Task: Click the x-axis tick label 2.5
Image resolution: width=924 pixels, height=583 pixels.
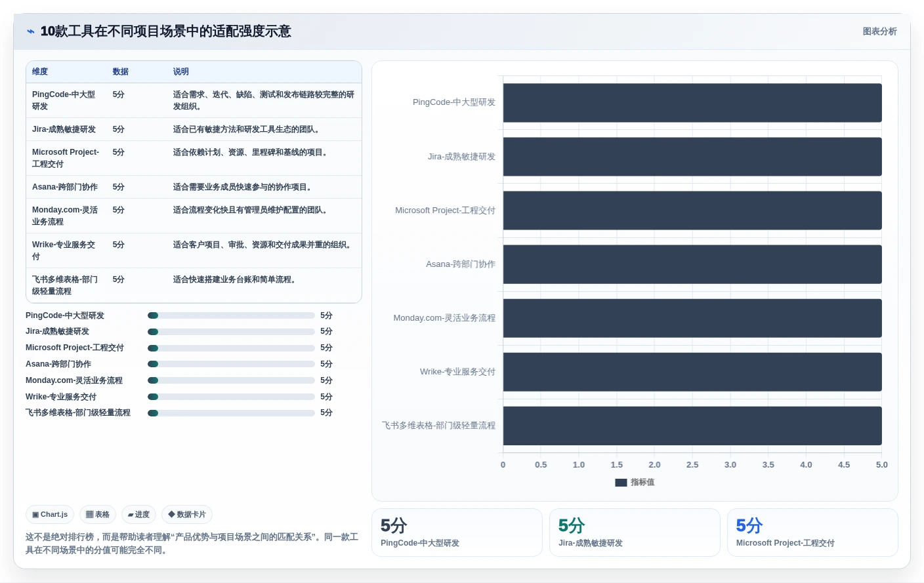Action: point(692,464)
